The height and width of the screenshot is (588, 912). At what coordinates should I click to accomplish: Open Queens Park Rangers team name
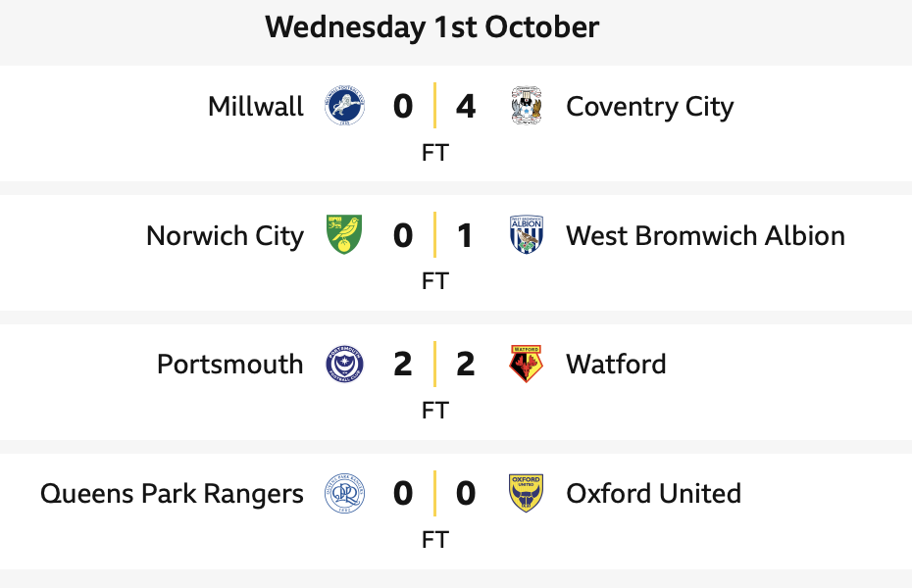tap(172, 494)
